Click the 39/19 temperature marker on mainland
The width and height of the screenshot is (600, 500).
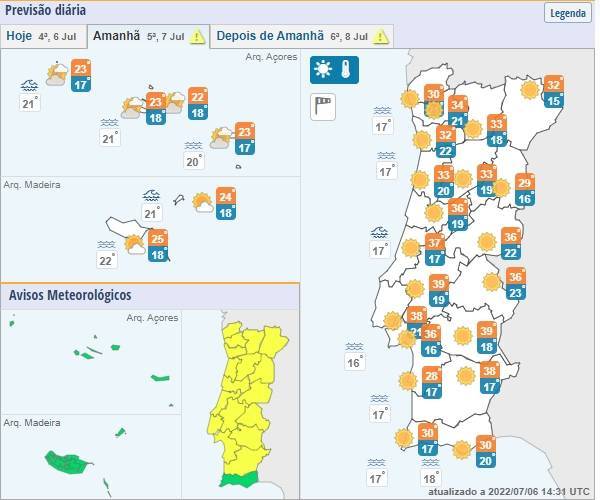(438, 291)
